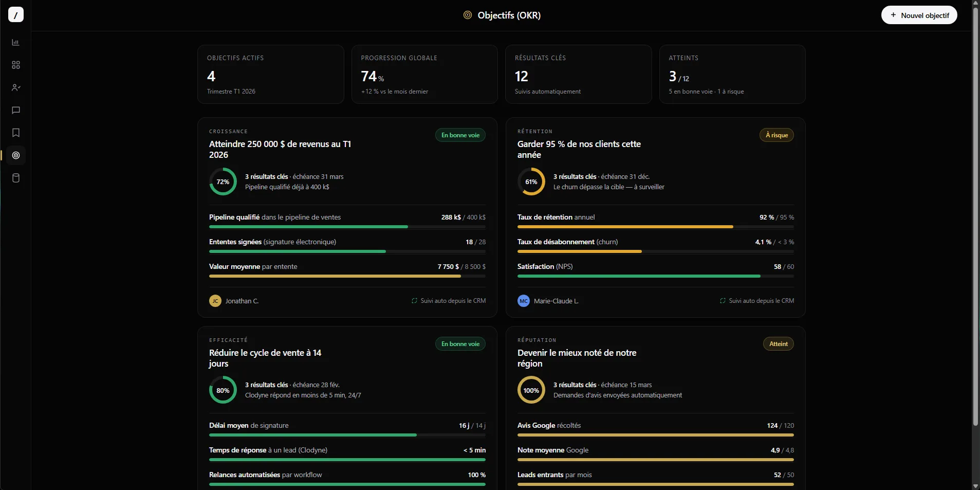Click the Délai moyen de signature progress bar
The image size is (980, 490).
(347, 435)
